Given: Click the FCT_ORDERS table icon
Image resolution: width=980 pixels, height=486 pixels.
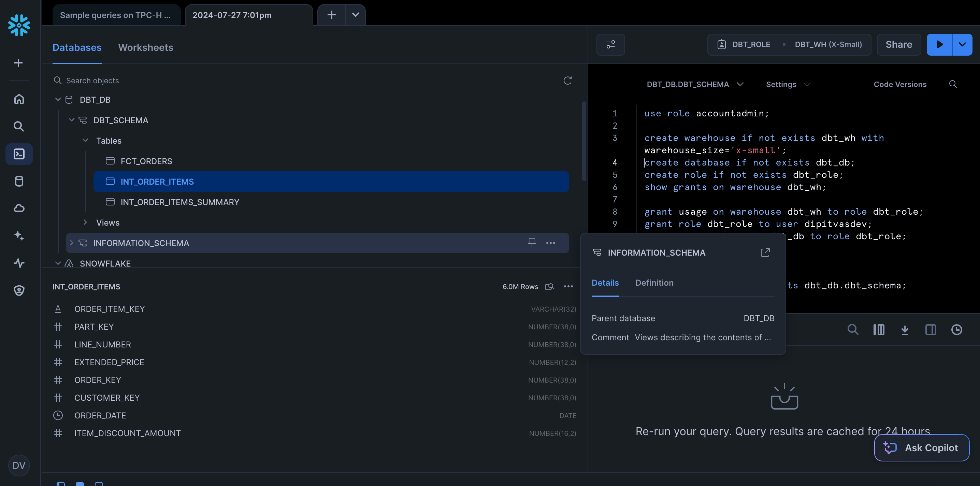Looking at the screenshot, I should pyautogui.click(x=110, y=161).
